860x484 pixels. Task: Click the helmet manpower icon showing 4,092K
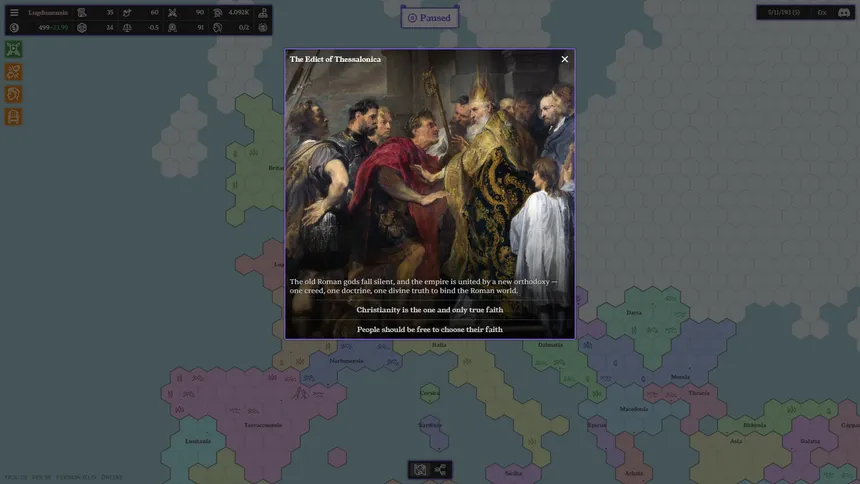tap(218, 13)
